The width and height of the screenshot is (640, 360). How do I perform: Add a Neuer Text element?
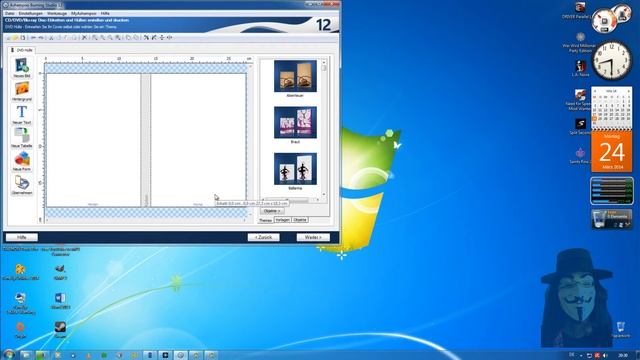22,114
